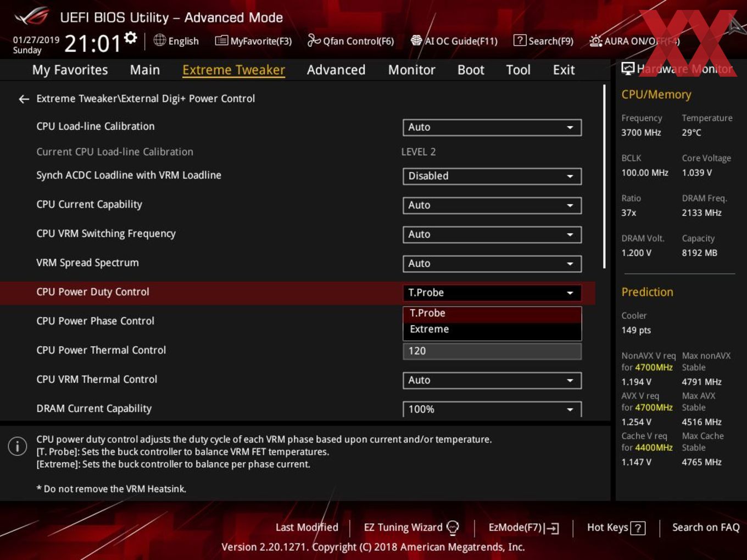Open CPU VRM Thermal Control dropdown
Screen dimensions: 747x560
(492, 380)
